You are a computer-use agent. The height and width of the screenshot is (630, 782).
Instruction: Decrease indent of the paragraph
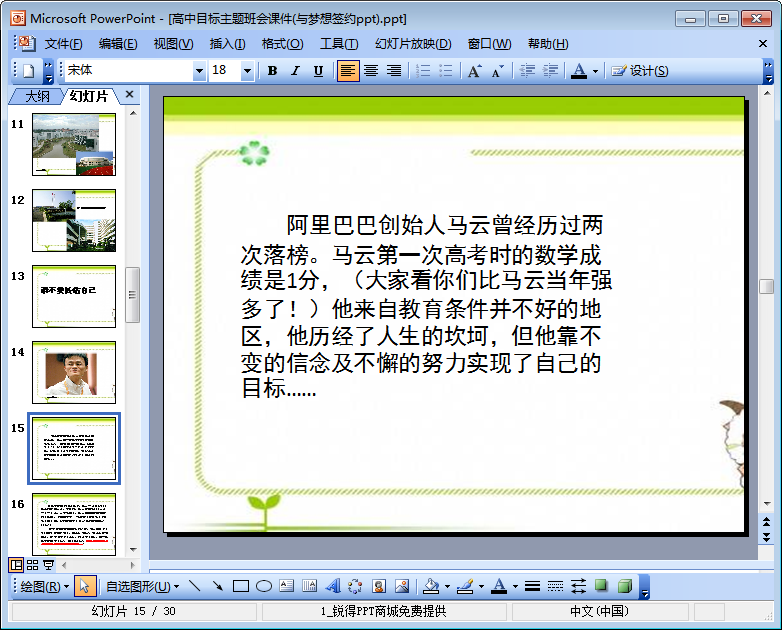[x=527, y=71]
